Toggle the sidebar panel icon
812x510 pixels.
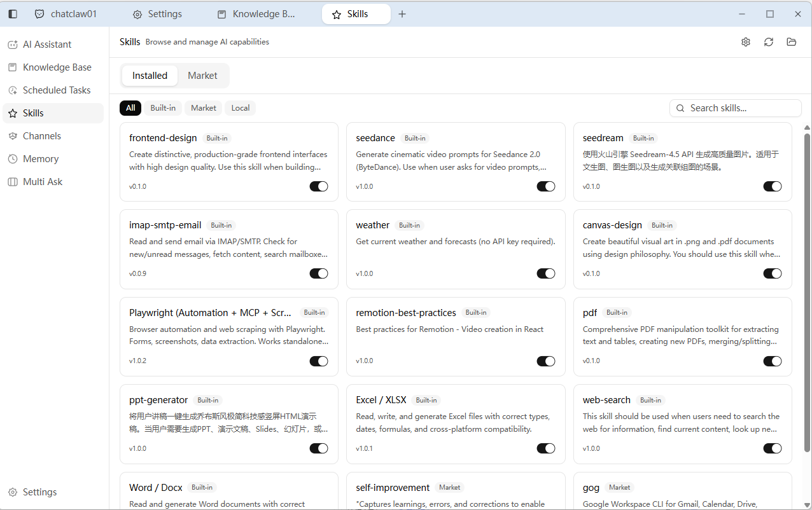coord(13,14)
